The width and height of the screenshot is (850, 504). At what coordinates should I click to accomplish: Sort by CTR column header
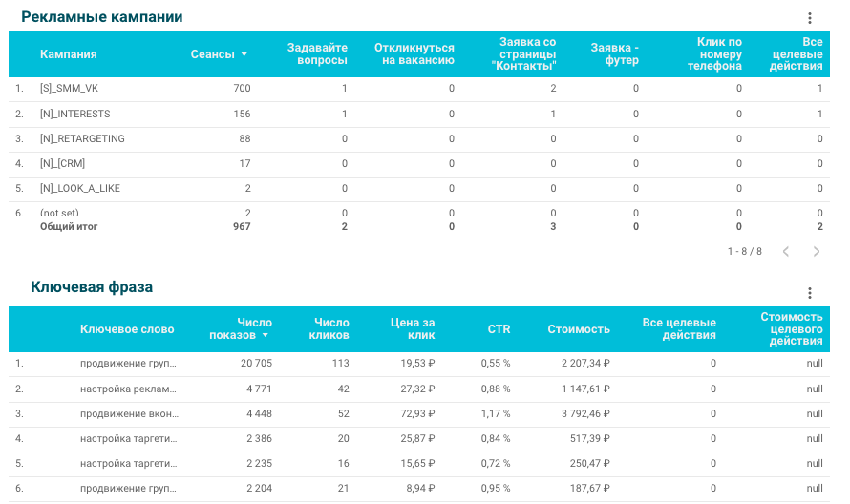[x=499, y=329]
